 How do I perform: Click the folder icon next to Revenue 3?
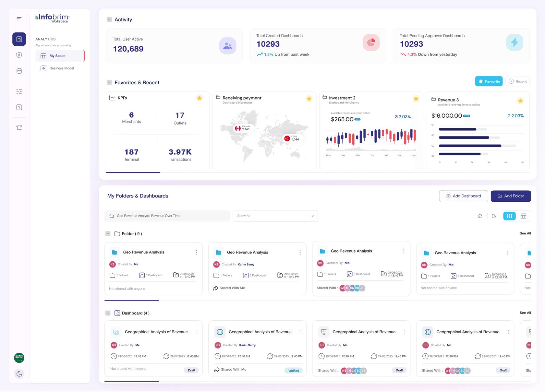(433, 99)
